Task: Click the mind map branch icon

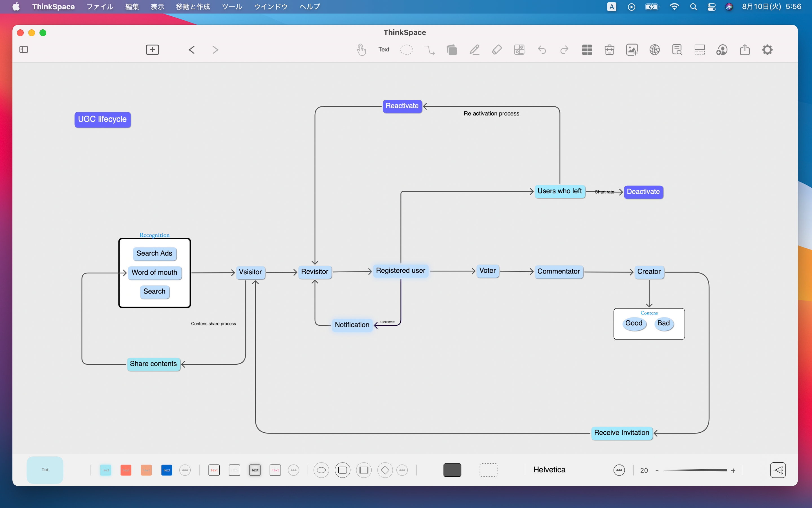Action: point(778,470)
